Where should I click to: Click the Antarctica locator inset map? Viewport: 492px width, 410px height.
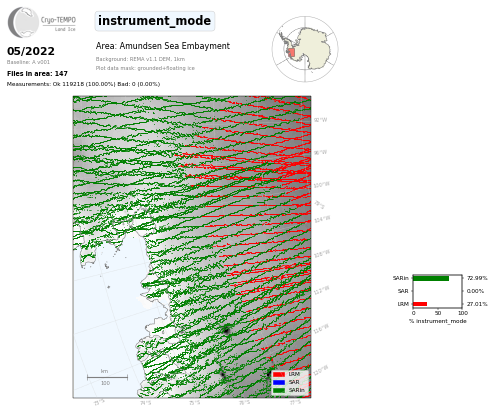click(305, 49)
